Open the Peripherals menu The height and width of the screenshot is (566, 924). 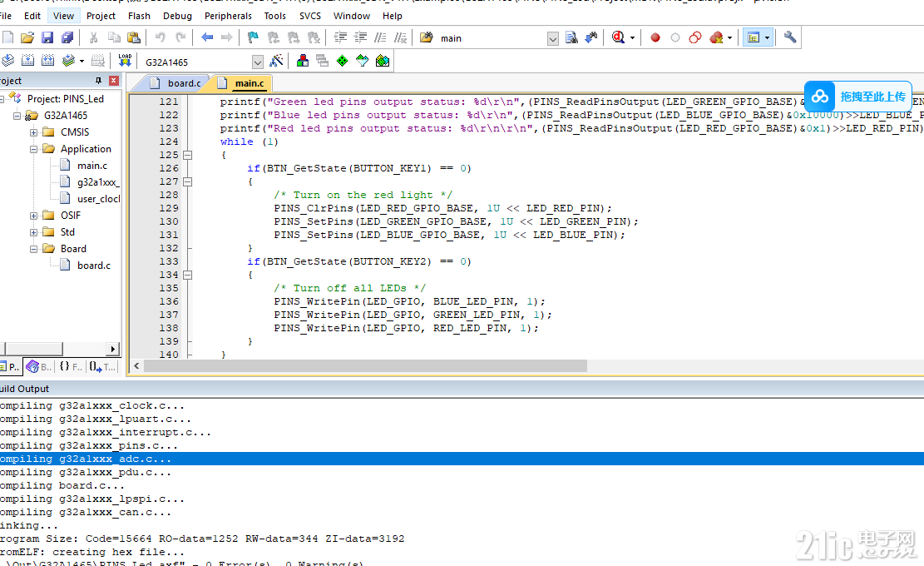[228, 16]
